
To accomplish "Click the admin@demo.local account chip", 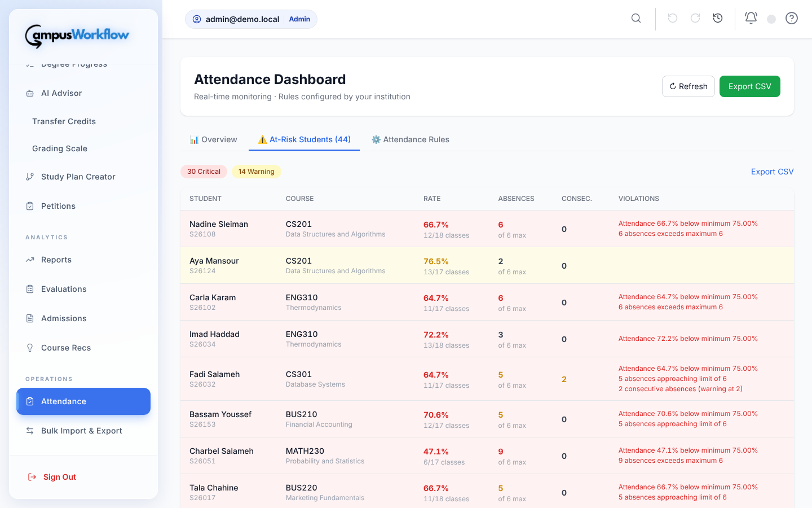I will [x=251, y=19].
